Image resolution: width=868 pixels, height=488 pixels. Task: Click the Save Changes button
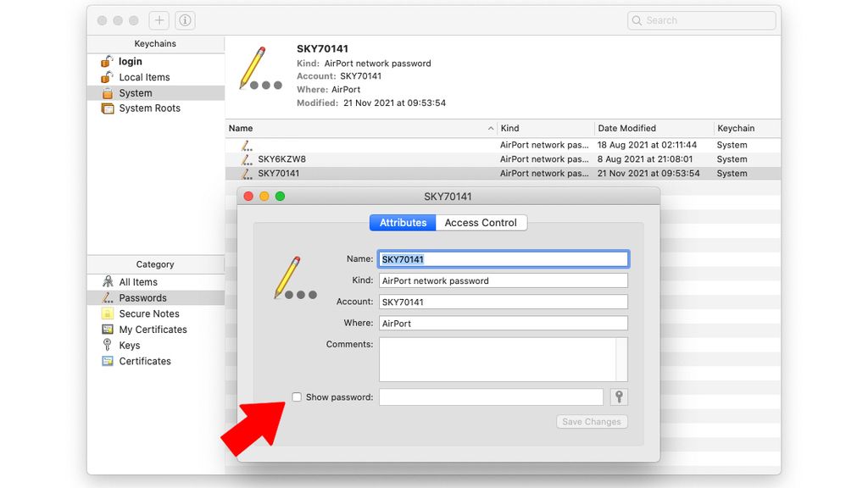(591, 421)
